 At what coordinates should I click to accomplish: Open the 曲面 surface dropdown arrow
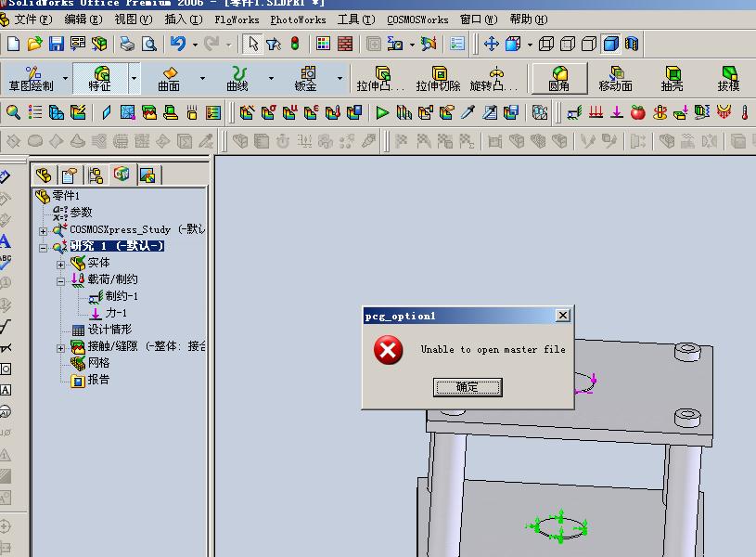click(x=202, y=78)
